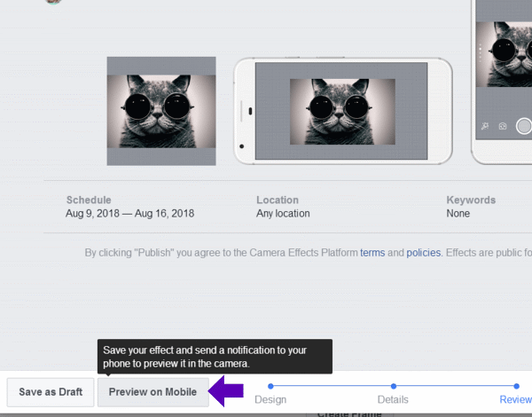Viewport: 532px width, 417px height.
Task: Click the Schedule date range text
Action: (129, 214)
